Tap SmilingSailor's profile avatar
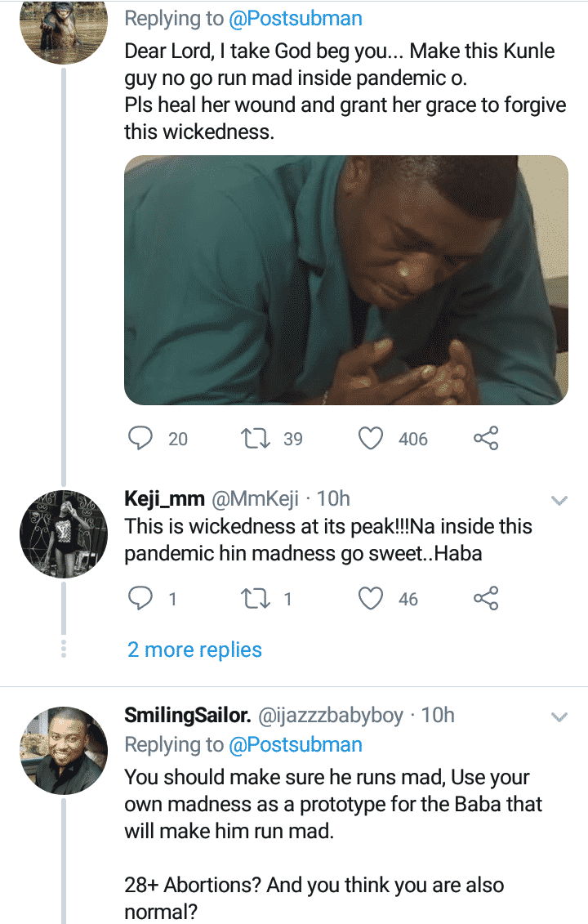The height and width of the screenshot is (924, 588). click(64, 751)
